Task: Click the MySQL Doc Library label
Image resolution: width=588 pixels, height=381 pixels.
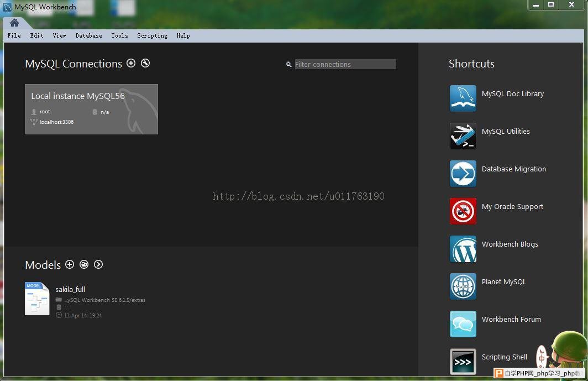Action: coord(513,94)
